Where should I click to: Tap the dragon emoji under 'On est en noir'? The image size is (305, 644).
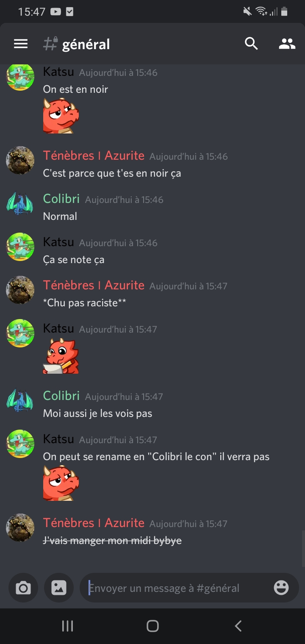point(61,116)
